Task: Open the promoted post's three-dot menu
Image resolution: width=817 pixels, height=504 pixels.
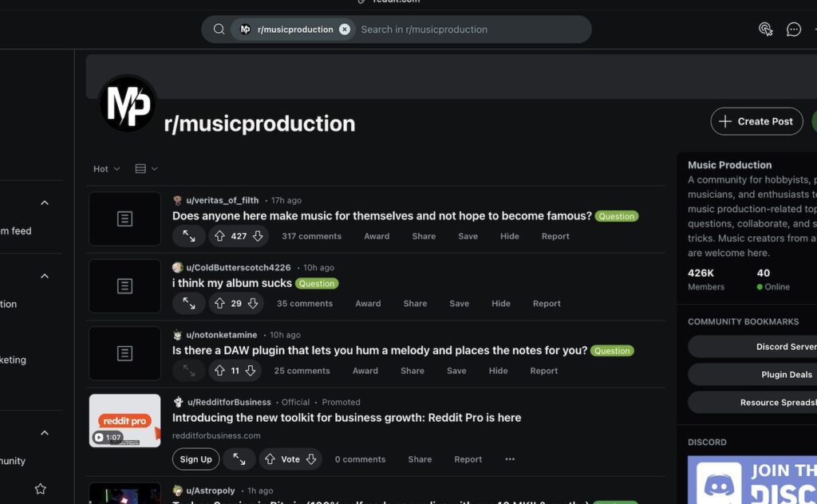Action: 510,459
